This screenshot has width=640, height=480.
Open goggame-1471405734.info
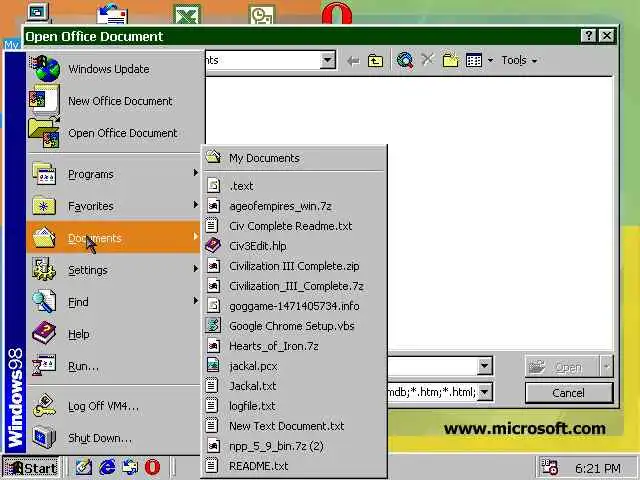294,306
